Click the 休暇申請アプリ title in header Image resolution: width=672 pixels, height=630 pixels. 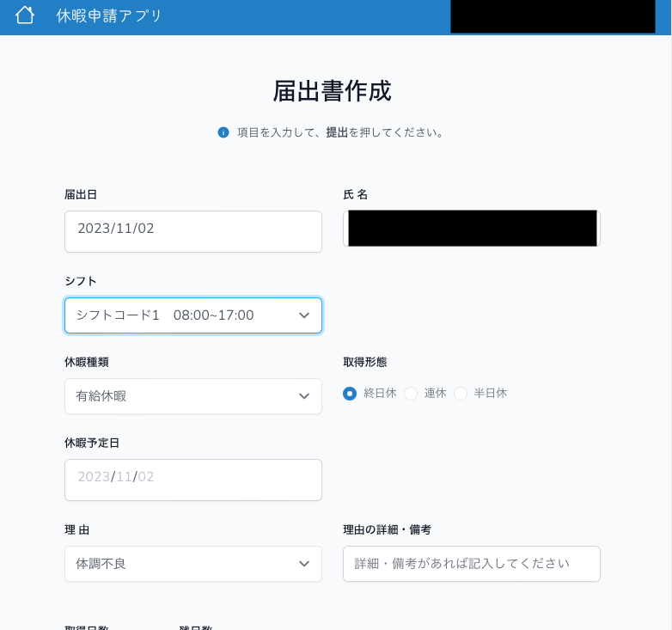(109, 15)
